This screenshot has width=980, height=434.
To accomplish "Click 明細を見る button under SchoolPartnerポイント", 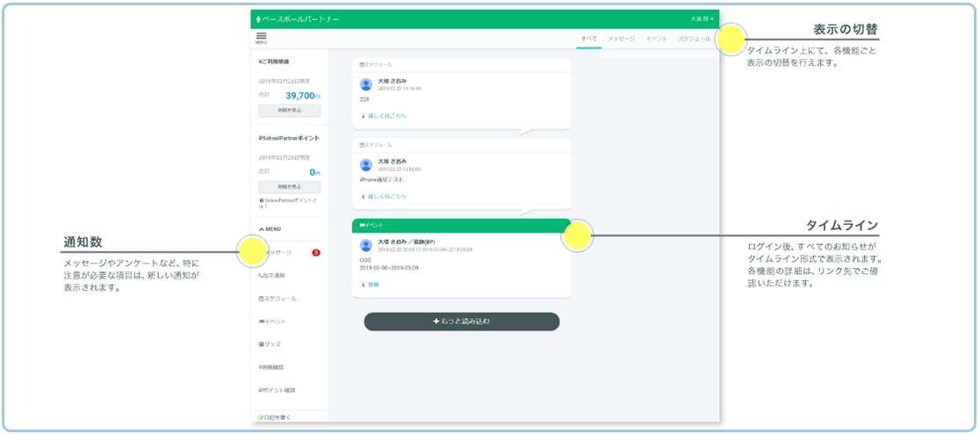I will click(x=289, y=187).
